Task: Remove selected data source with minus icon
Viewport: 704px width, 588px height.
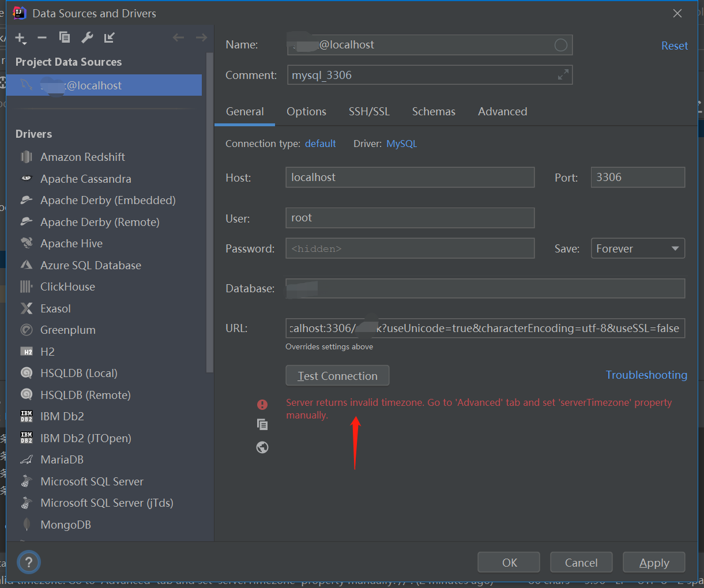Action: (42, 38)
